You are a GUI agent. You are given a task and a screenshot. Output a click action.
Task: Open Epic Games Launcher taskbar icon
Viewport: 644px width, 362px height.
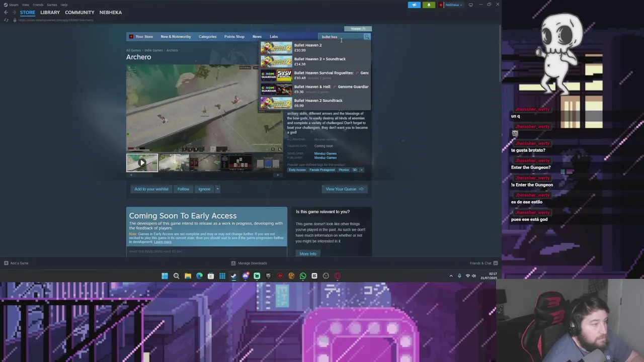(268, 276)
